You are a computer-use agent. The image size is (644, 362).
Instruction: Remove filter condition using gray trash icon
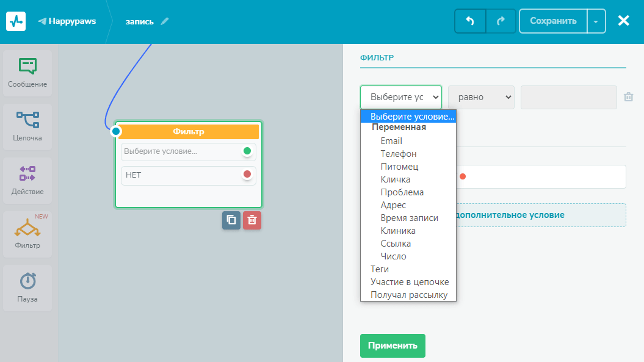tap(629, 97)
